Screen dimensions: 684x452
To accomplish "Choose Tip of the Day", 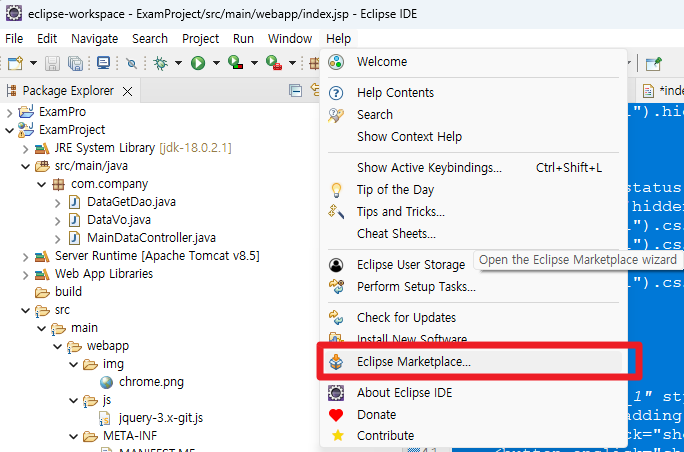I will 473,190.
